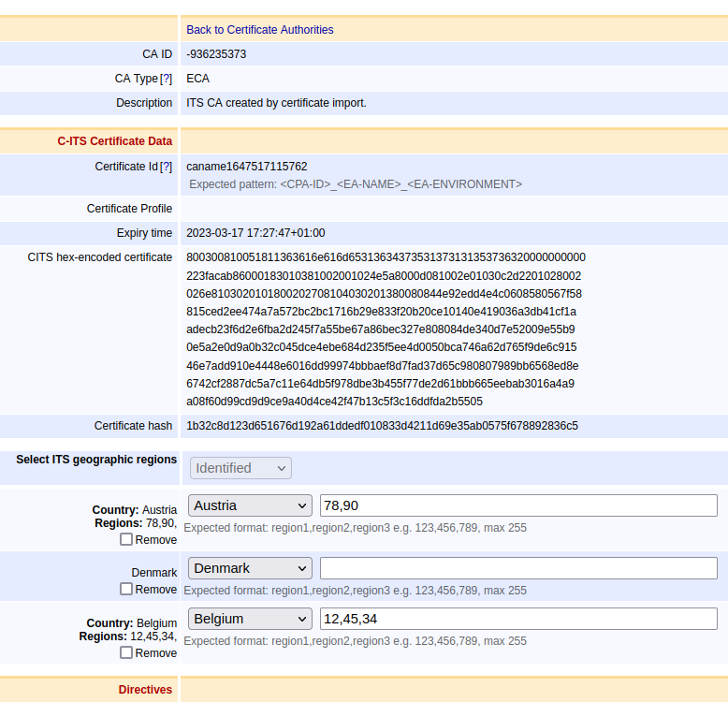Click the certificate hash value text
Image resolution: width=728 pixels, height=717 pixels.
tap(382, 426)
